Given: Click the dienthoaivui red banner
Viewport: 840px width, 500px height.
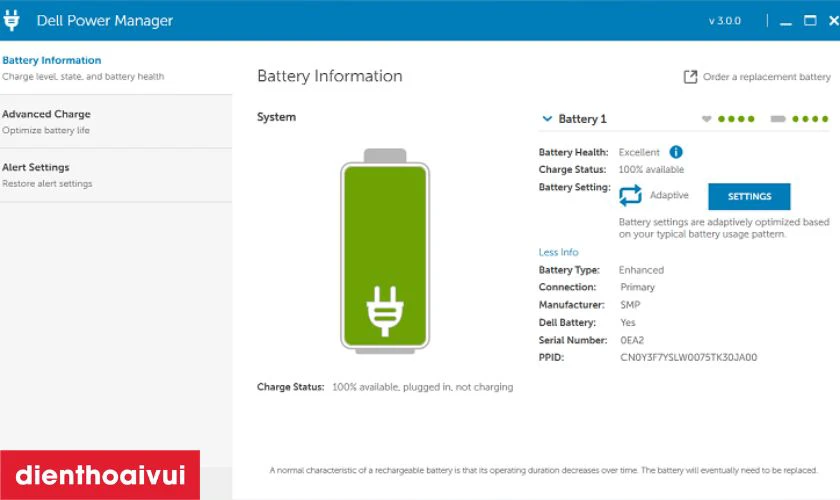Looking at the screenshot, I should click(x=100, y=475).
